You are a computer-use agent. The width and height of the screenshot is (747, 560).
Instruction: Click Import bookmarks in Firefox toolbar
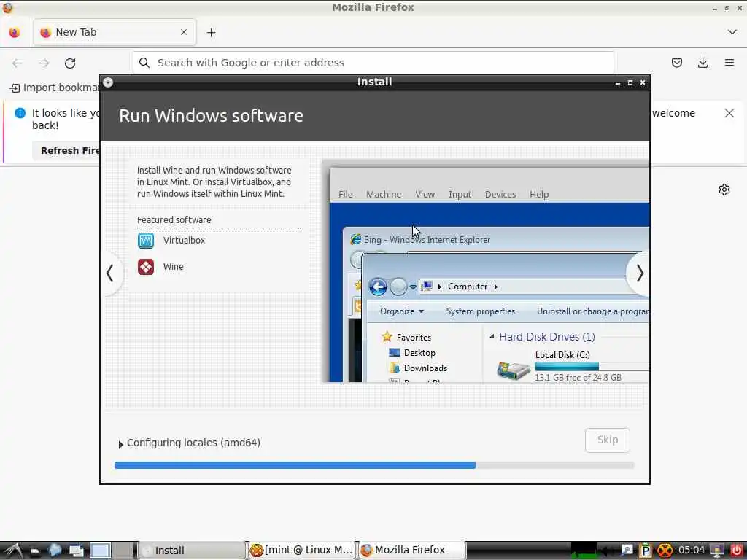click(54, 87)
